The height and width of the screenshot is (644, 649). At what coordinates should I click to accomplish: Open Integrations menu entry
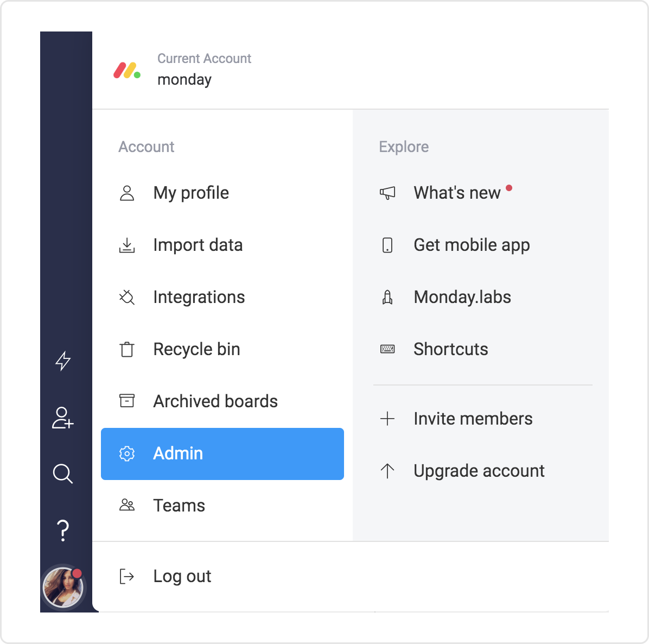coord(222,298)
